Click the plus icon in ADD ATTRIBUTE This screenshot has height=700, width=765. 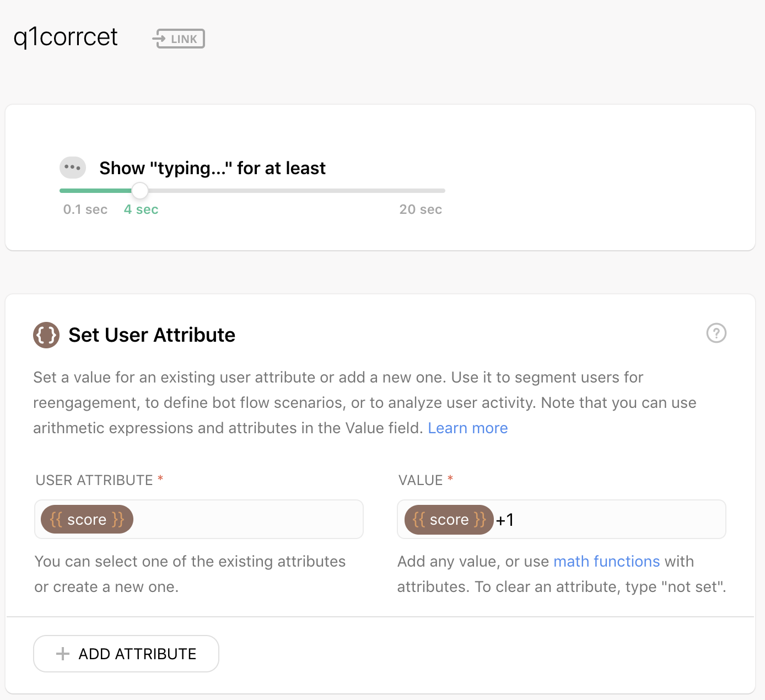(x=63, y=654)
